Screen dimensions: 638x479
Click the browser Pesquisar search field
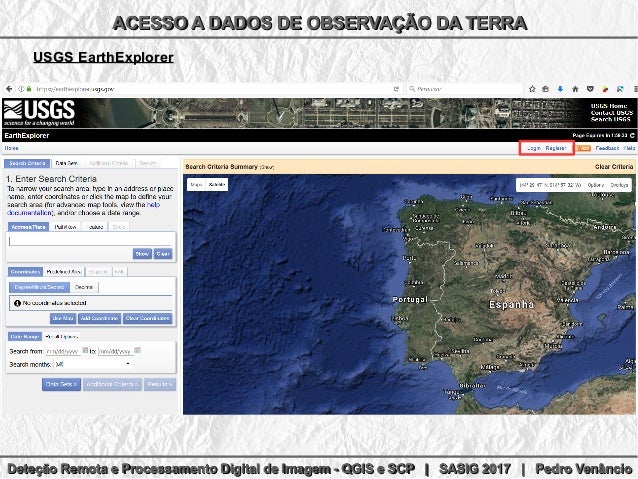point(464,89)
